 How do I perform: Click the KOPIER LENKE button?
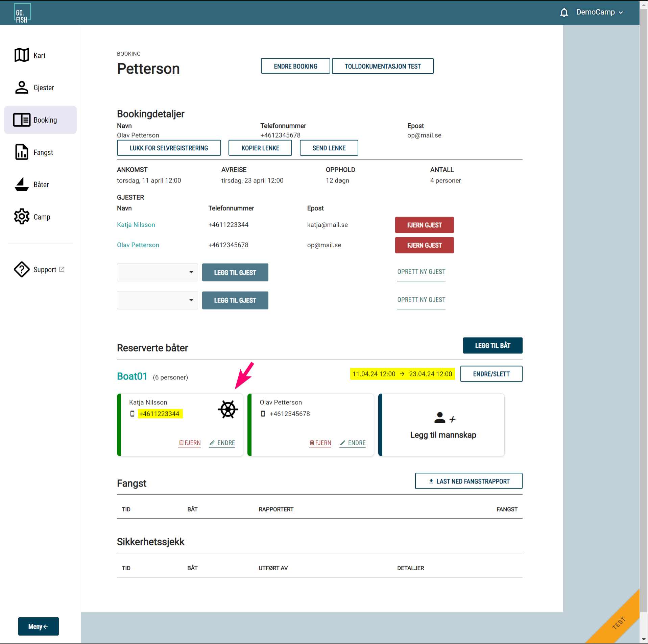click(x=260, y=148)
